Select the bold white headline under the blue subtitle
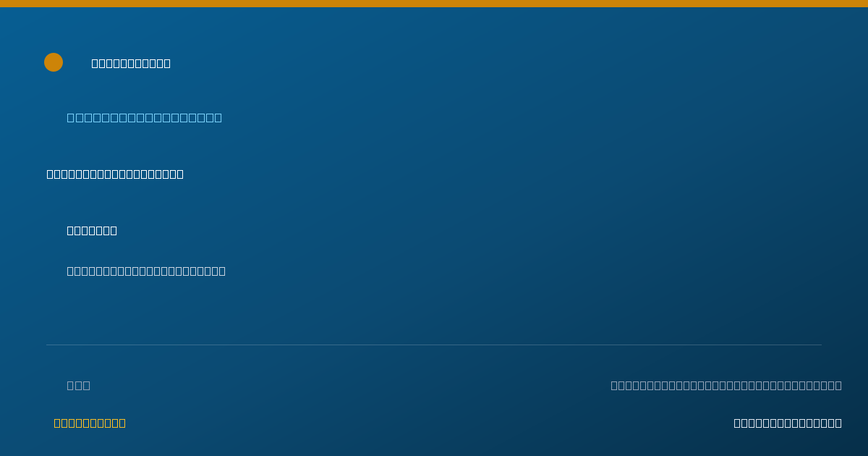The height and width of the screenshot is (456, 868). pos(115,174)
